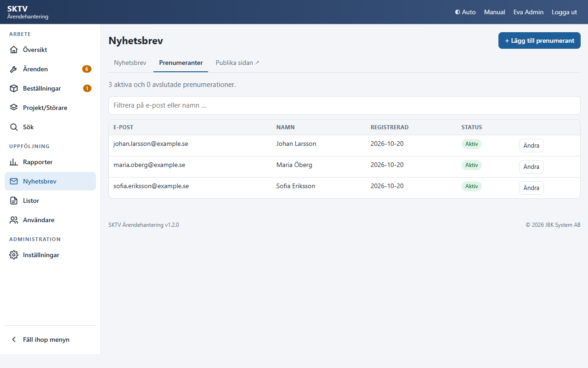Toggle the Auto theme mode
Image resolution: width=588 pixels, height=368 pixels.
(x=465, y=12)
